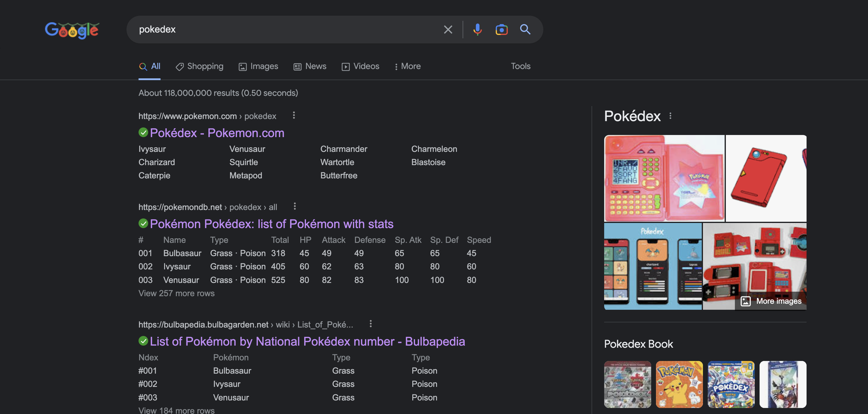The height and width of the screenshot is (414, 868).
Task: Click the Charmeleon sitelink
Action: point(434,149)
